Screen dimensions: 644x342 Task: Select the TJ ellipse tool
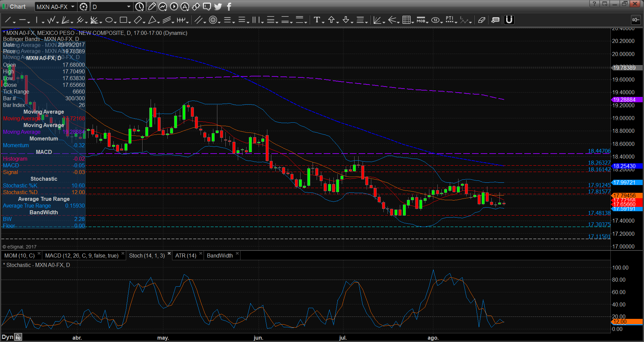(435, 20)
